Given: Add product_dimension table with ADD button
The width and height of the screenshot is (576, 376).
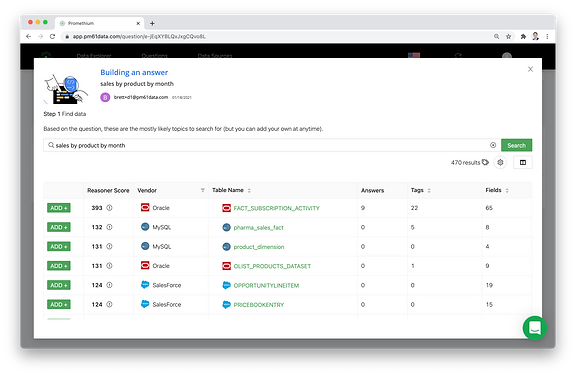Looking at the screenshot, I should (59, 246).
